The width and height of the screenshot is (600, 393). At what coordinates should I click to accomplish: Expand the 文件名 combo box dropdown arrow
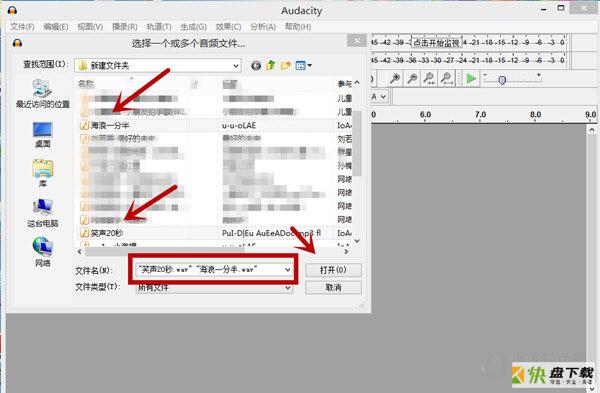[288, 270]
